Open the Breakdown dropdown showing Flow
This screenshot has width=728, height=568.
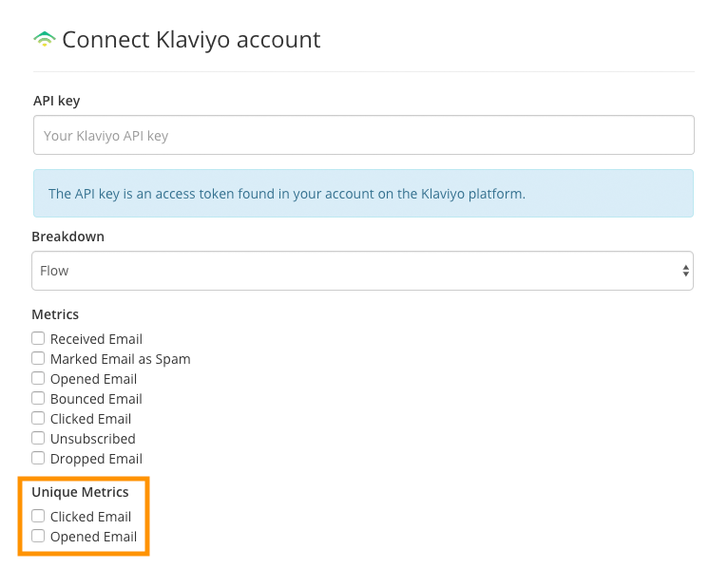(x=362, y=271)
